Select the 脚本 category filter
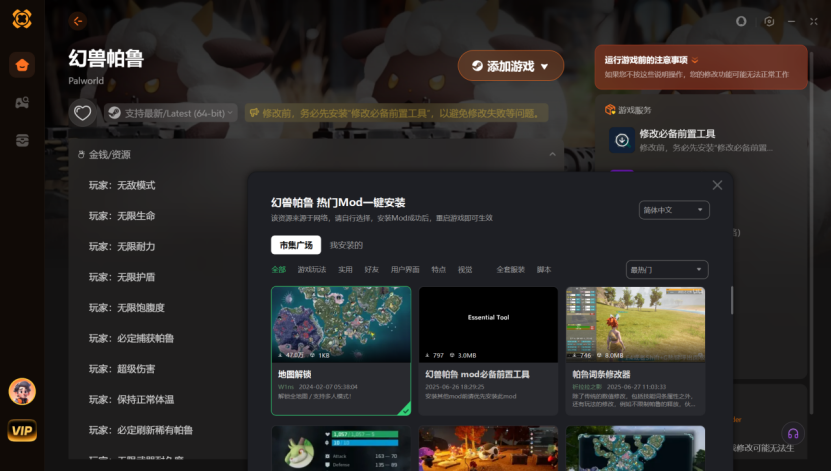The height and width of the screenshot is (471, 831). pos(544,270)
